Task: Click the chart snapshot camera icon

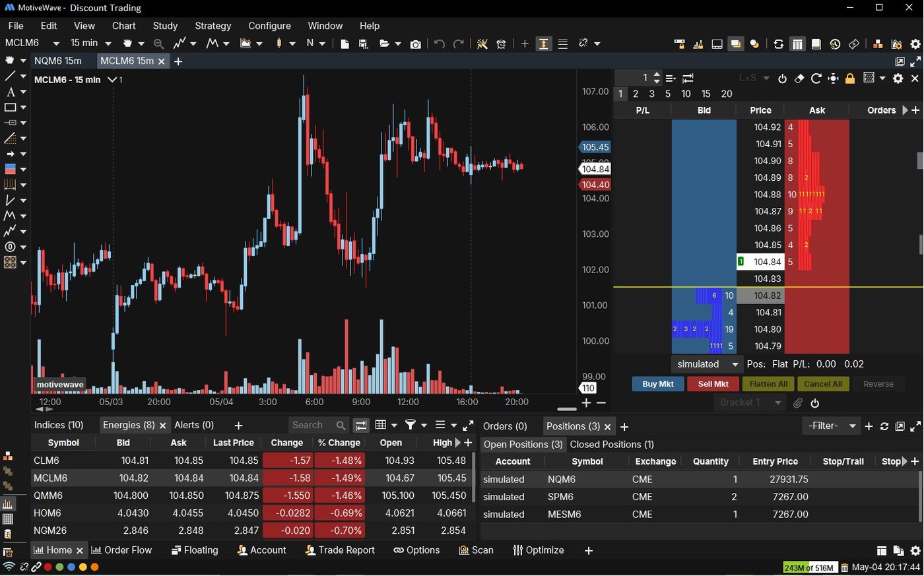Action: (415, 44)
